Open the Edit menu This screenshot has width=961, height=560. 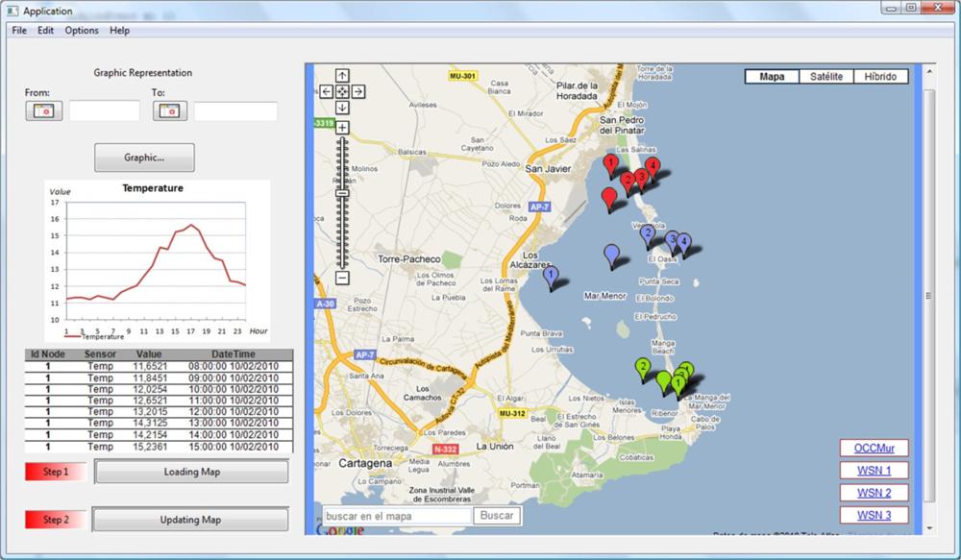(x=45, y=31)
